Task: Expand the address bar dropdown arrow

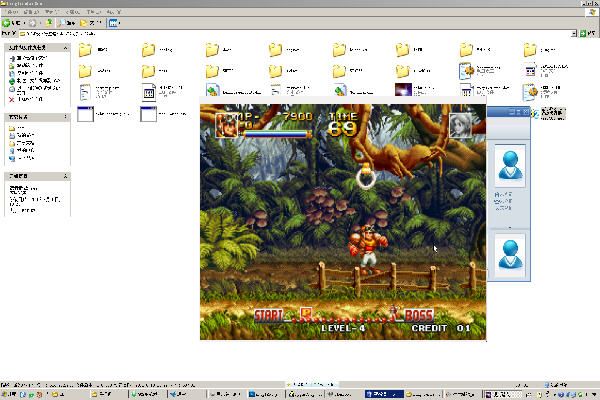Action: click(574, 34)
